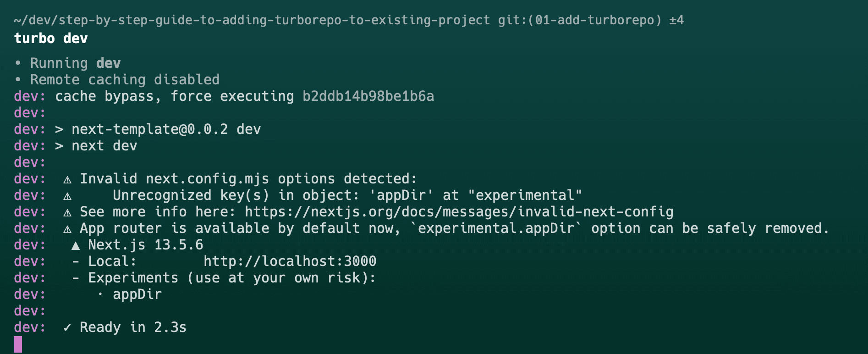Click the Next.js triangle logo icon
Viewport: 868px width, 354px height.
[x=76, y=246]
